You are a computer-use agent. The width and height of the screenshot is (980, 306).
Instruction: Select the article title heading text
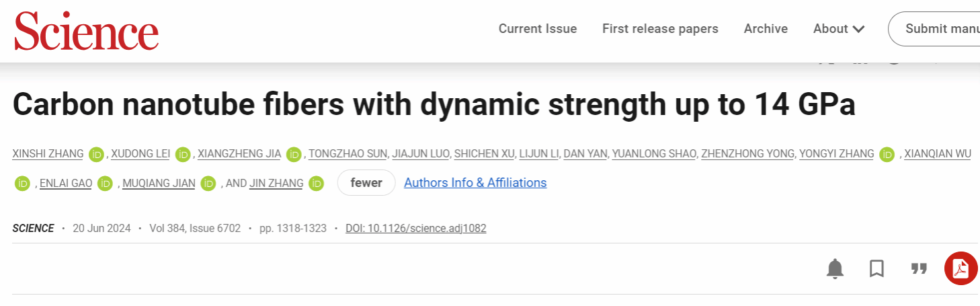click(x=434, y=105)
